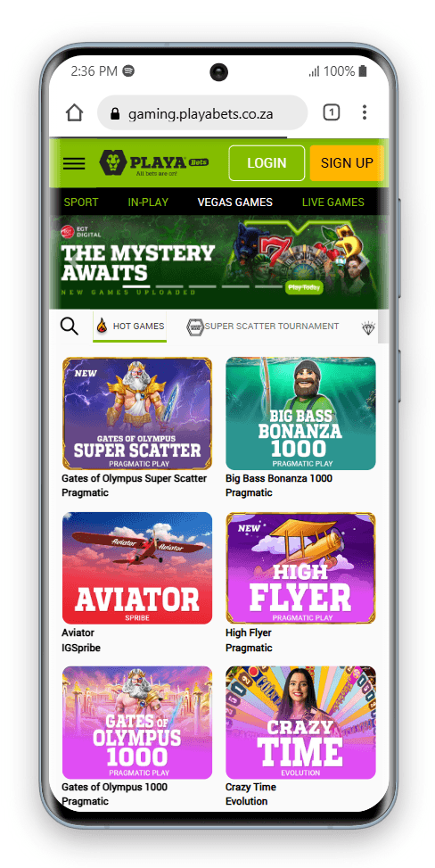Open the Aviator game thumbnail
The image size is (435, 868).
(x=137, y=568)
